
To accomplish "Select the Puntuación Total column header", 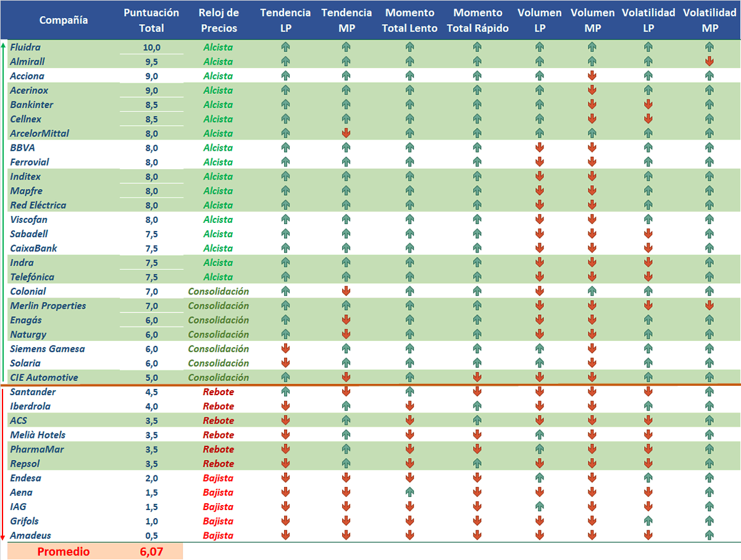I will (x=151, y=20).
